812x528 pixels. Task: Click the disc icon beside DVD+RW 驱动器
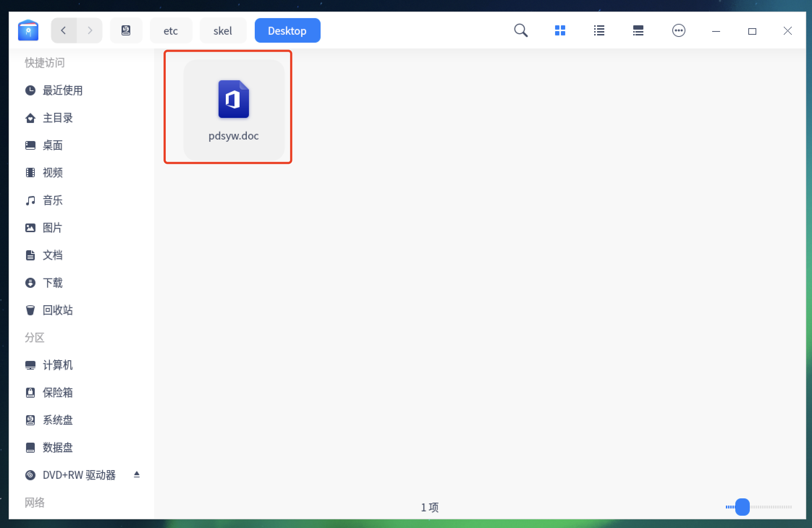click(30, 475)
